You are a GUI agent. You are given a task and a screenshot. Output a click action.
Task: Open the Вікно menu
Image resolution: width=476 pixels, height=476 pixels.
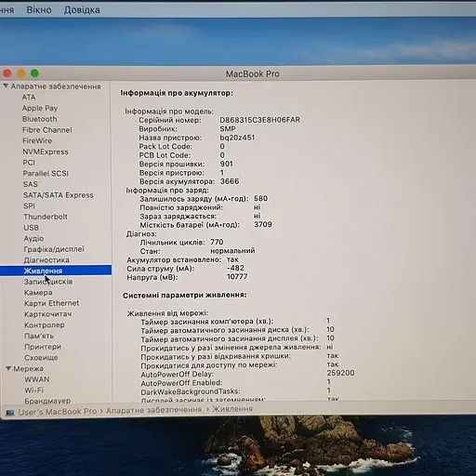[x=39, y=10]
